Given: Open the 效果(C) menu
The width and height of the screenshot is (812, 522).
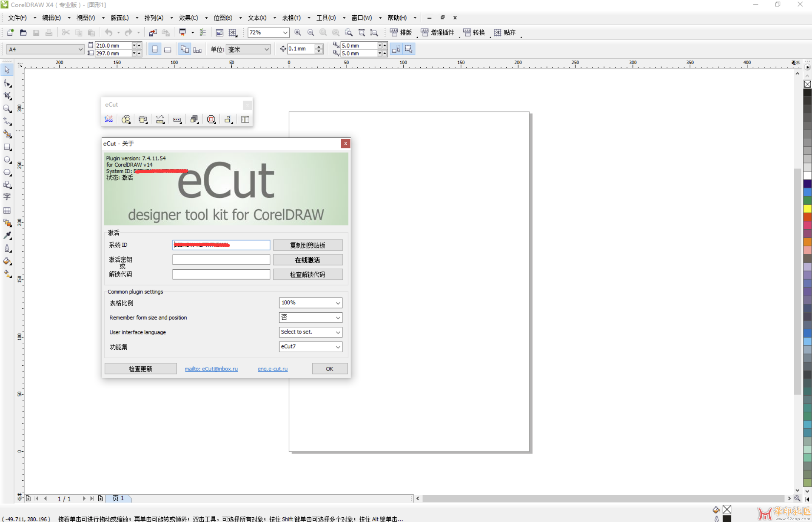Looking at the screenshot, I should [188, 18].
